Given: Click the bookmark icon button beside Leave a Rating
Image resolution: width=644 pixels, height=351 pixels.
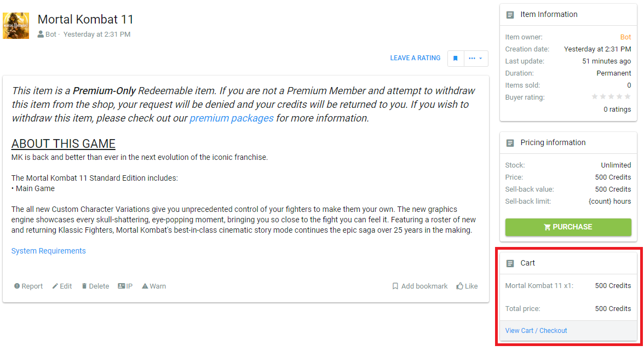Looking at the screenshot, I should point(455,58).
